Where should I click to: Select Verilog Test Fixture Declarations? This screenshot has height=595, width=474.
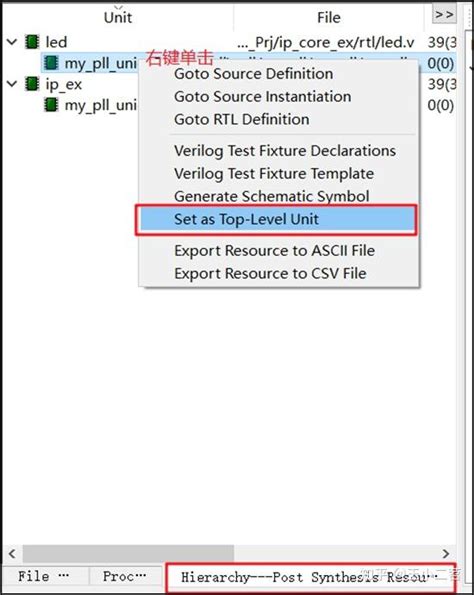pyautogui.click(x=285, y=151)
